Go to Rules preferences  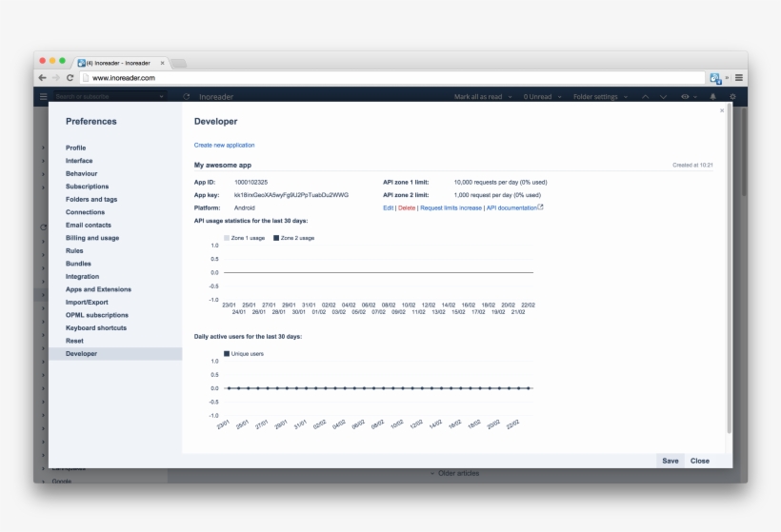pyautogui.click(x=74, y=251)
